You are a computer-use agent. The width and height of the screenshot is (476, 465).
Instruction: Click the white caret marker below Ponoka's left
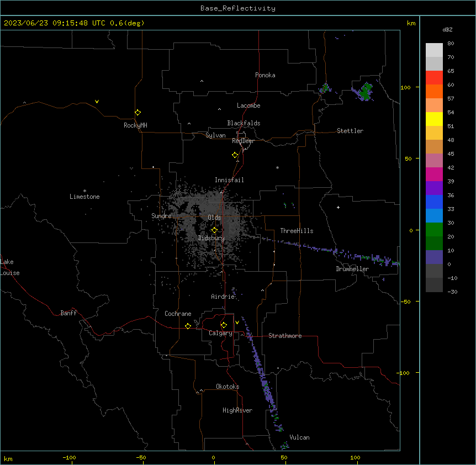click(202, 81)
